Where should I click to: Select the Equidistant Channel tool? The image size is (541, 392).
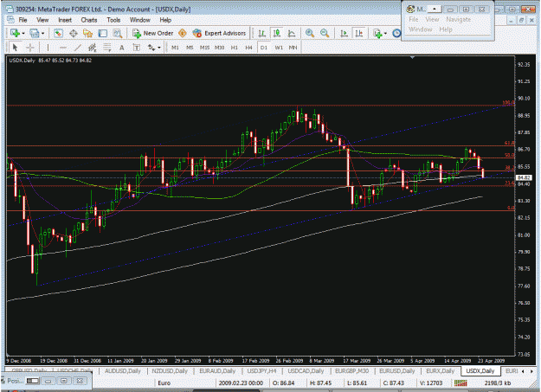tap(92, 48)
